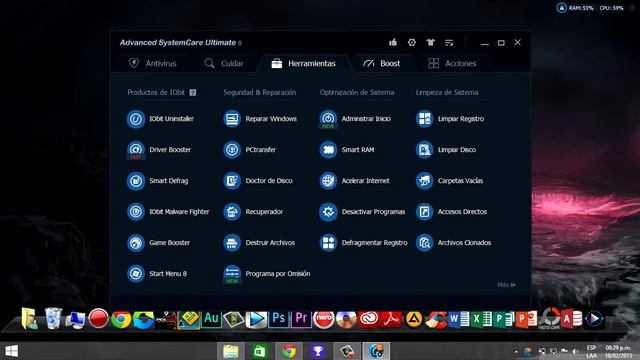This screenshot has height=360, width=640.
Task: Maximize the Advanced SystemCare window
Action: pos(501,42)
